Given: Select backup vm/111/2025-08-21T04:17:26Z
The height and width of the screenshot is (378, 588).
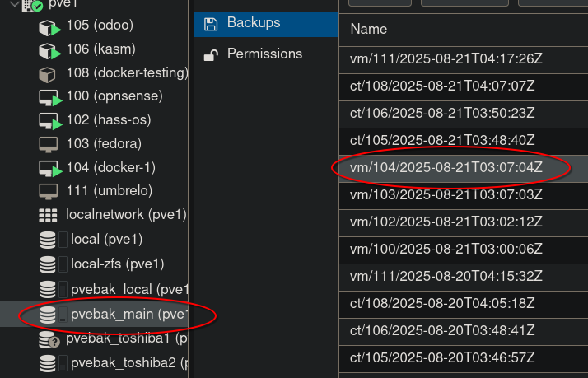Looking at the screenshot, I should point(446,58).
